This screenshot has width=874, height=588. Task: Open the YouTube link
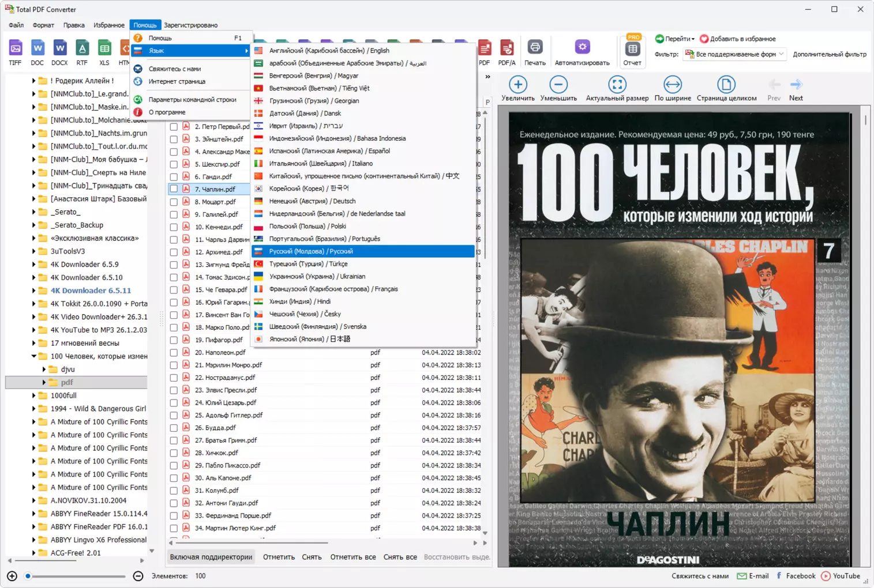(x=841, y=576)
